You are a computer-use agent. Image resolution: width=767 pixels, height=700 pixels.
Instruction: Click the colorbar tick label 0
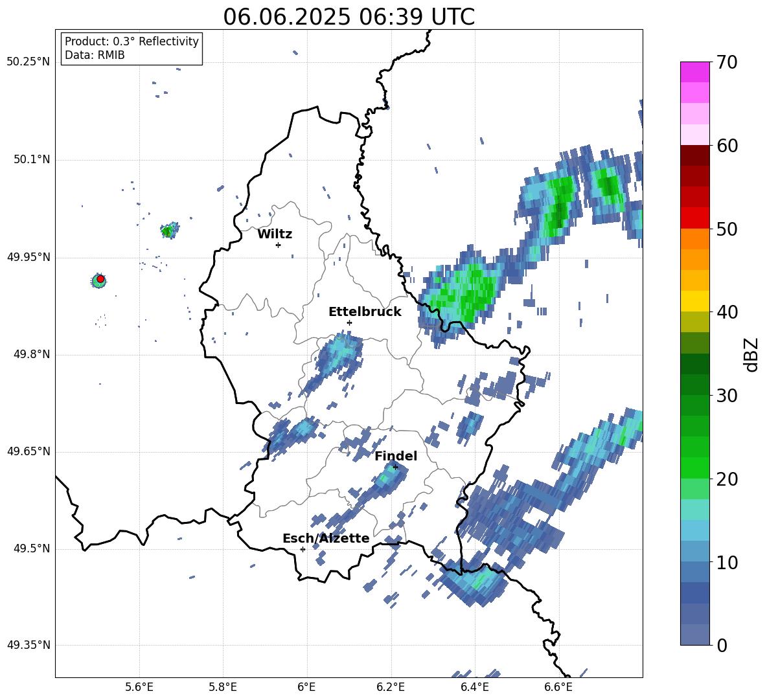[722, 645]
